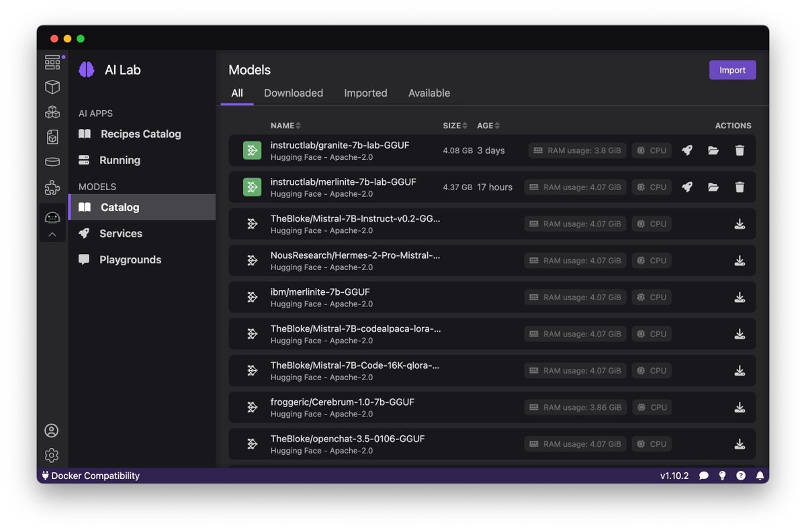
Task: Open the Extensions puzzle icon
Action: 52,187
